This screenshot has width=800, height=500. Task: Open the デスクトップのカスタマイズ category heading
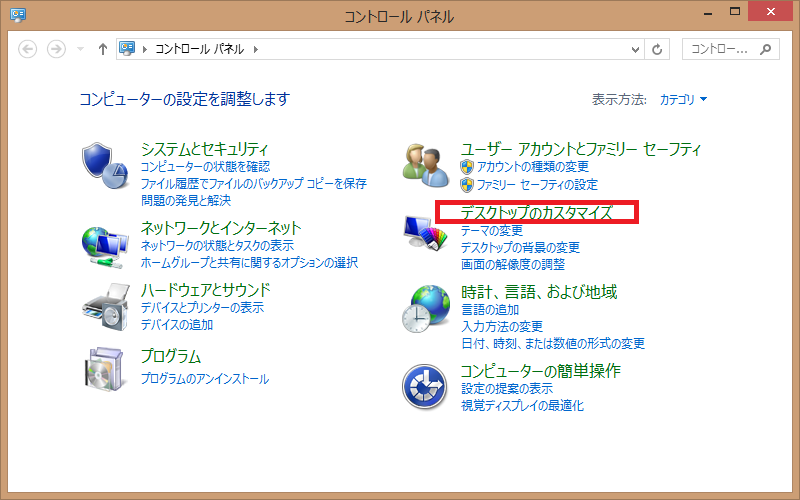pyautogui.click(x=535, y=213)
